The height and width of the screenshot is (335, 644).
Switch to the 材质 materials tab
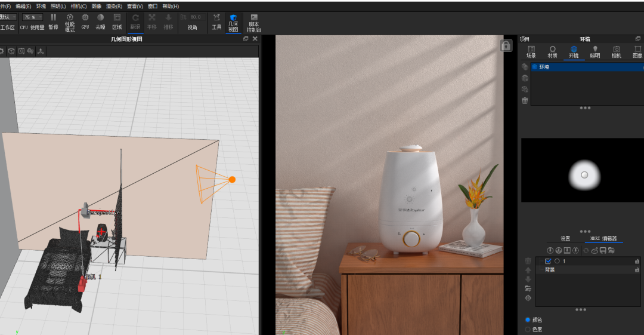coord(552,52)
